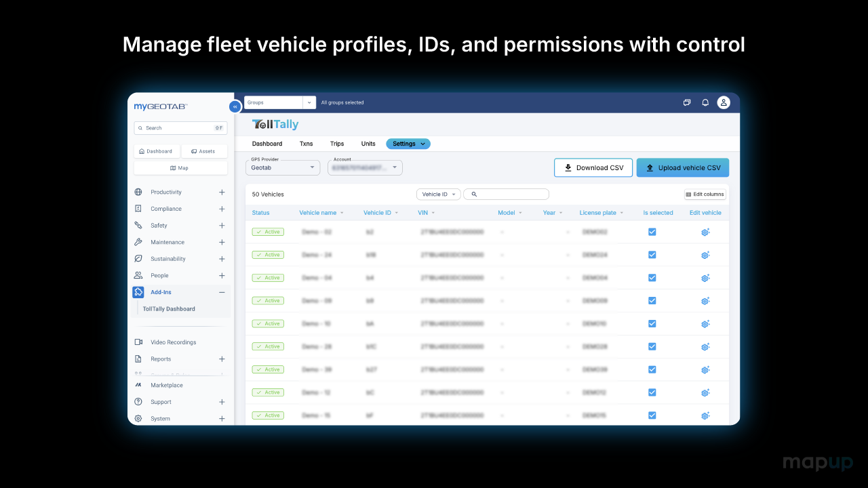Switch to the Trips tab
The image size is (868, 488).
click(x=337, y=144)
